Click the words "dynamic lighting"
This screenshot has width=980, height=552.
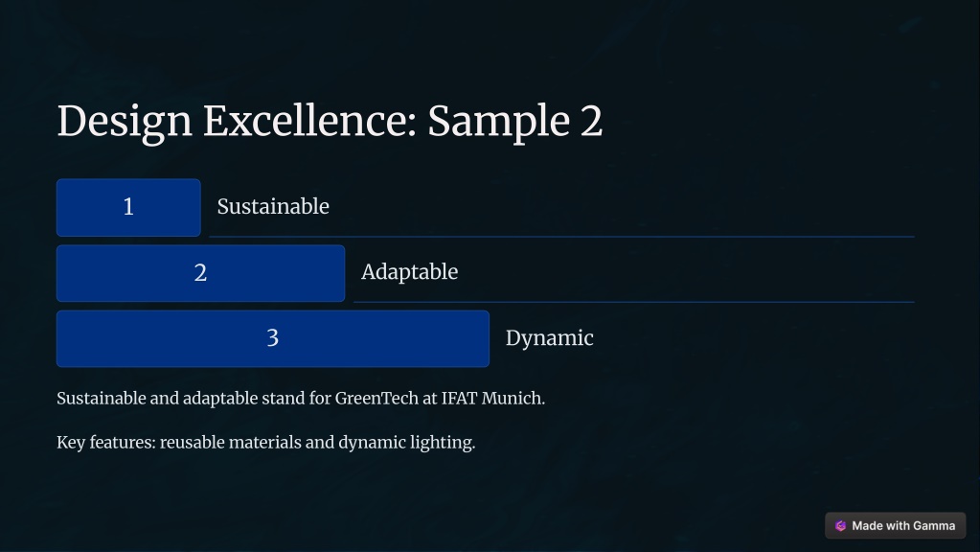[x=406, y=443]
